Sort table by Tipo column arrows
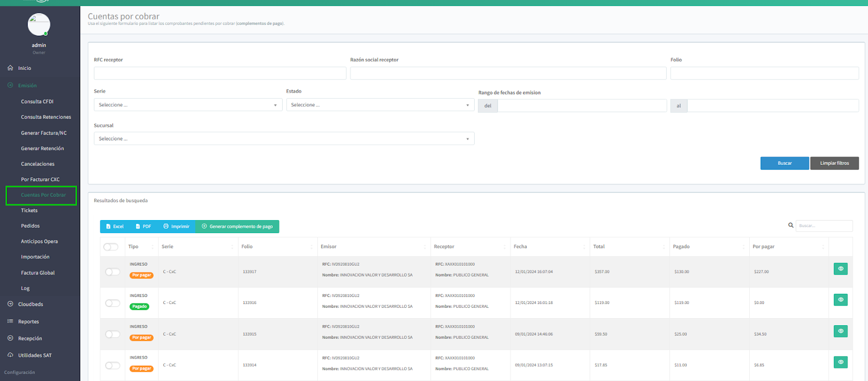The height and width of the screenshot is (381, 868). [x=153, y=247]
